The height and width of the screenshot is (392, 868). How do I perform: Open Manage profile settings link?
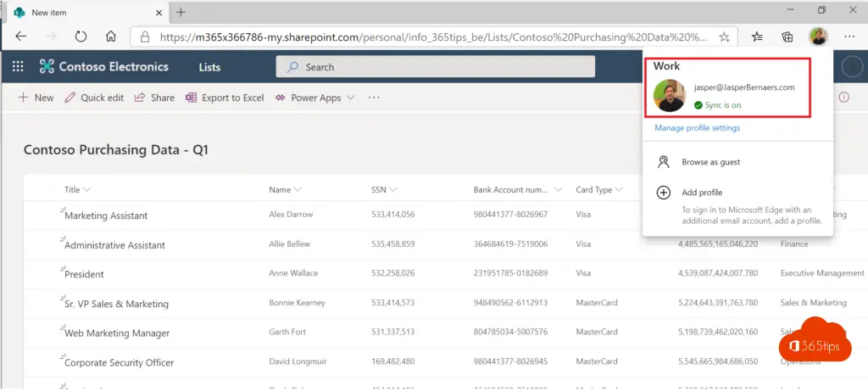(x=697, y=128)
